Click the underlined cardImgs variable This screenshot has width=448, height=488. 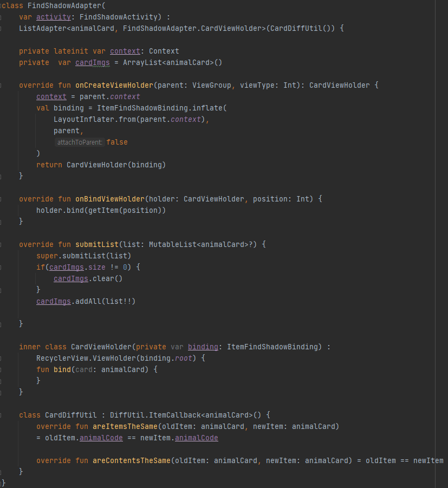pos(92,62)
